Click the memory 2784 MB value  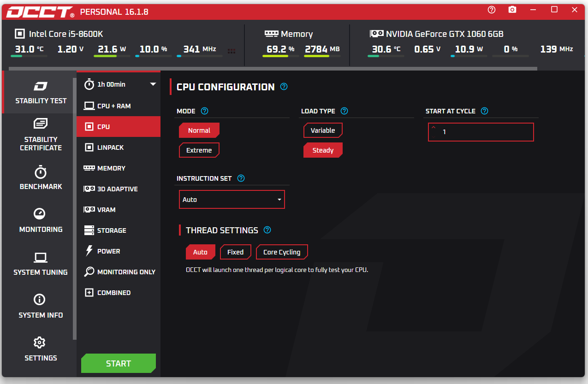tap(322, 49)
